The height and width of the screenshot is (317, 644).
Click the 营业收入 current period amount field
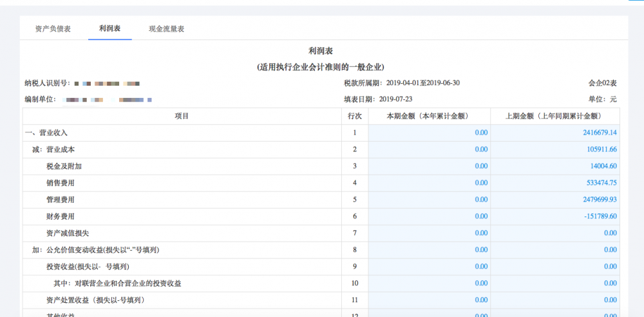(x=429, y=133)
